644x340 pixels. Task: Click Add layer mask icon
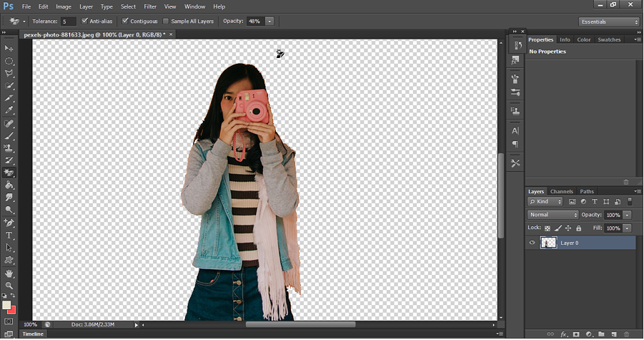[x=576, y=335]
